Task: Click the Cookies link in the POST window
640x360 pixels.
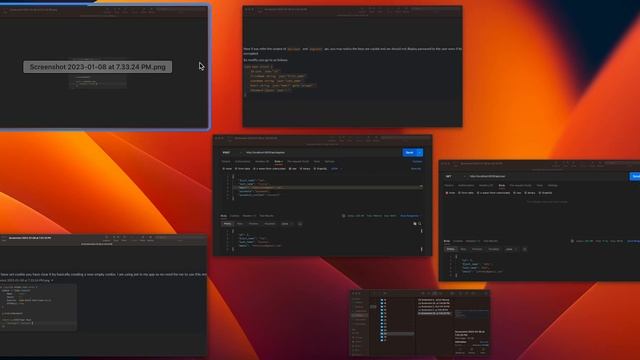Action: click(417, 162)
